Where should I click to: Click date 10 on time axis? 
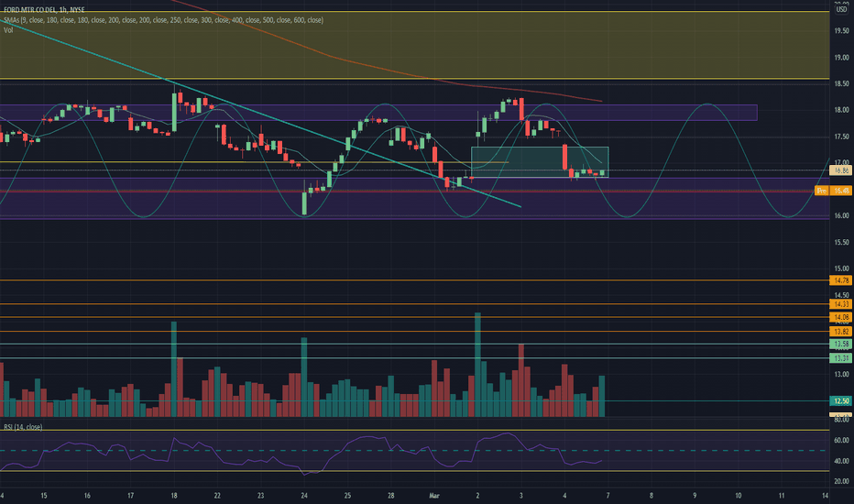(738, 496)
